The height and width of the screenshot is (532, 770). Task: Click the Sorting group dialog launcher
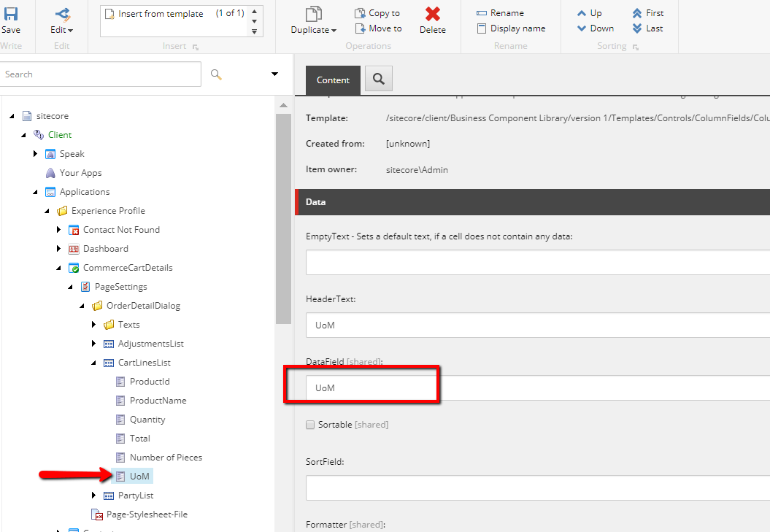point(635,47)
